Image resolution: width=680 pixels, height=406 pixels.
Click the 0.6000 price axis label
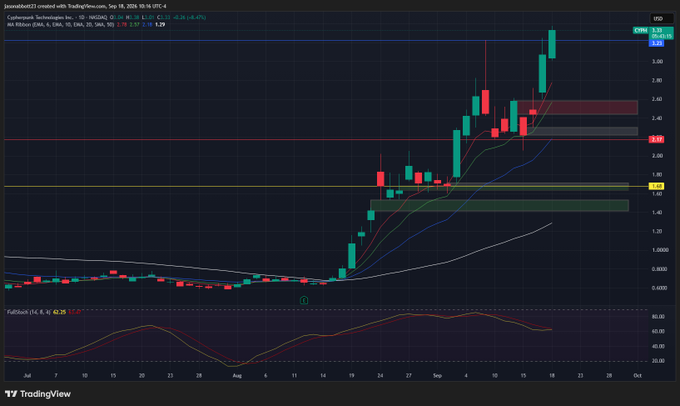point(660,288)
